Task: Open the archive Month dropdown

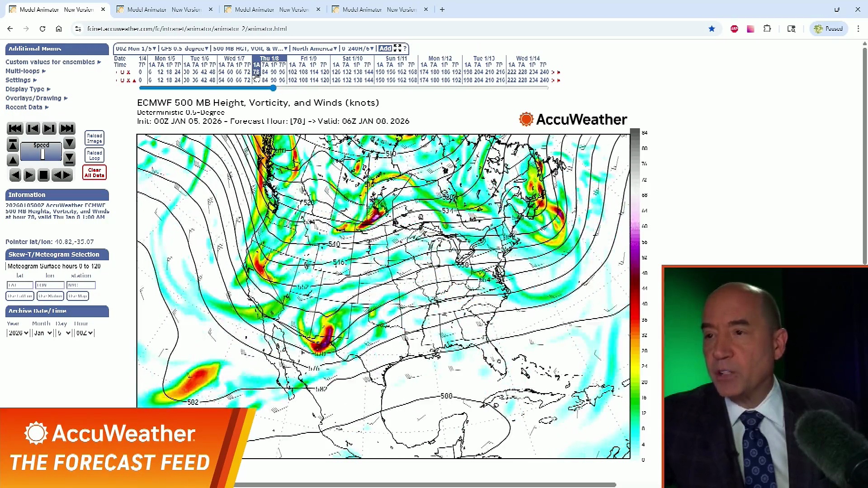Action: [43, 333]
